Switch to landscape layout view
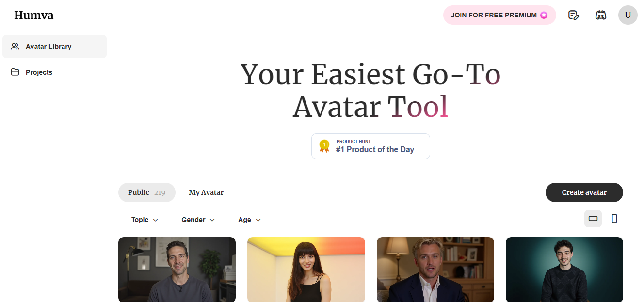 click(593, 219)
